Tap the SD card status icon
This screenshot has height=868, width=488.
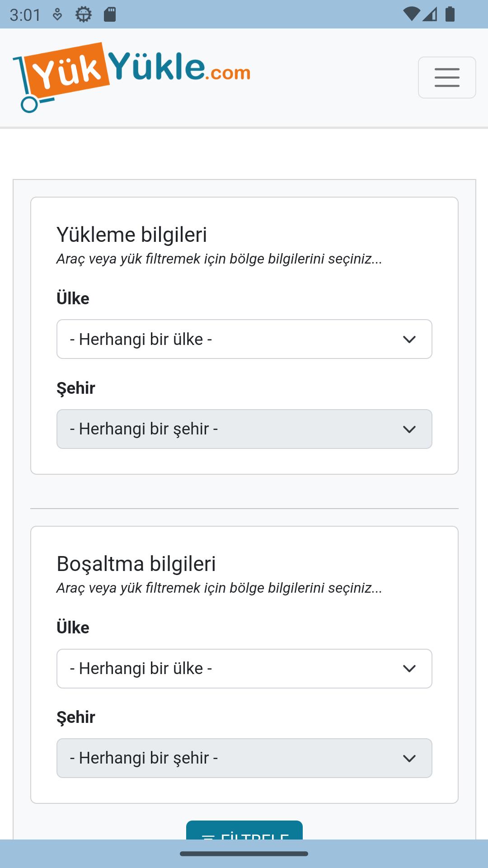(x=110, y=14)
